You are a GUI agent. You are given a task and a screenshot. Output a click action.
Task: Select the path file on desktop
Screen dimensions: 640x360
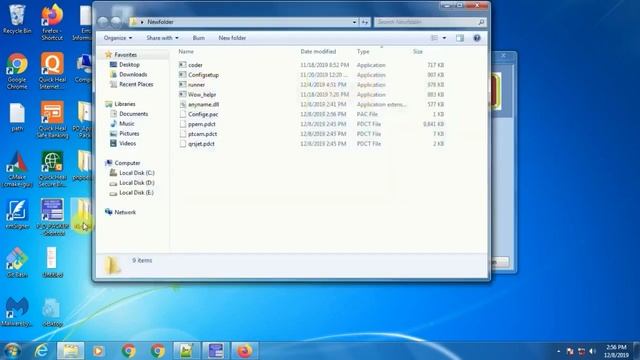pos(17,118)
